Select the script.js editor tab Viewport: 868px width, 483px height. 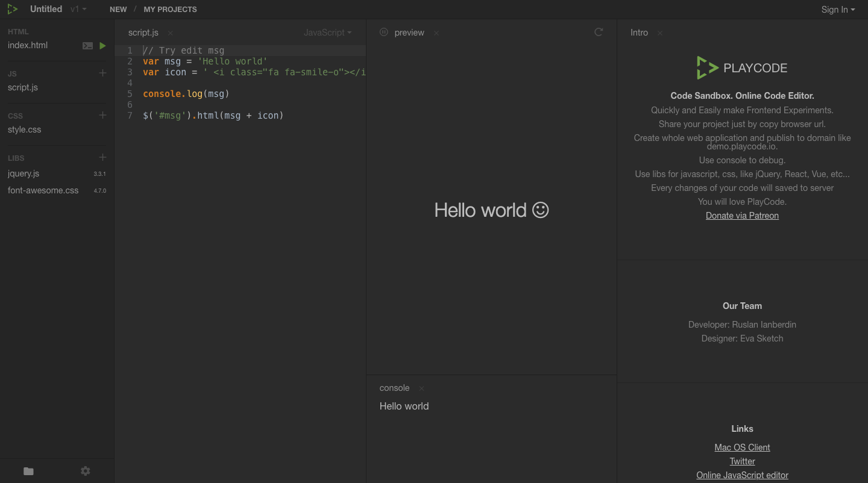[x=143, y=33]
